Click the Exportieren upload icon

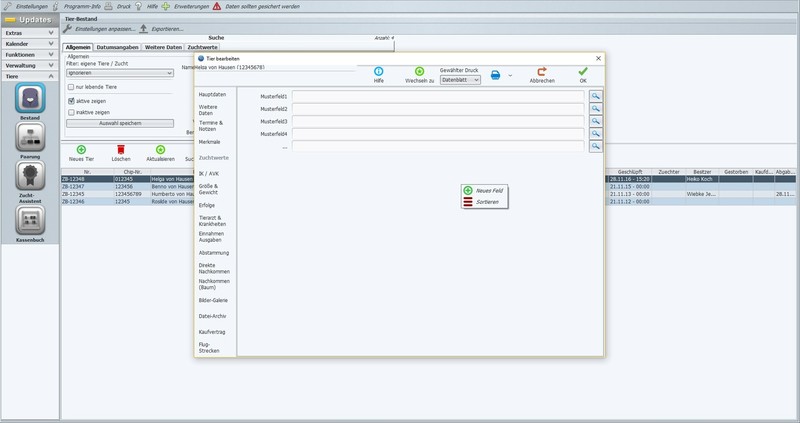143,29
